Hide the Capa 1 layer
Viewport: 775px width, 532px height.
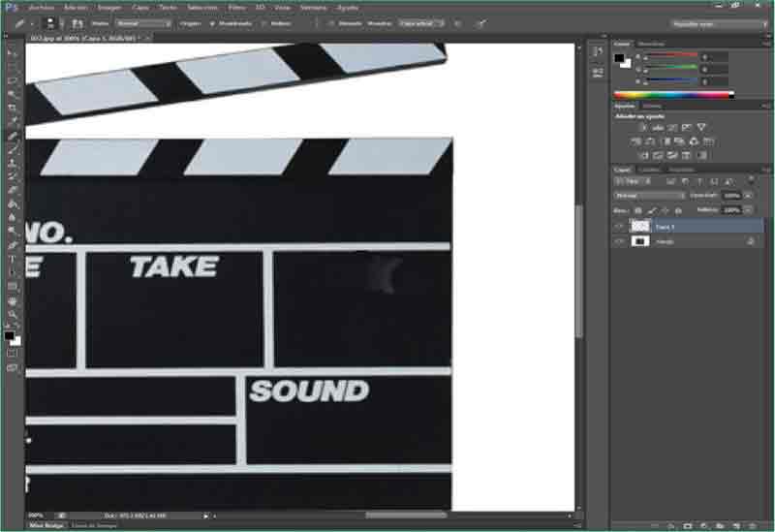[620, 226]
